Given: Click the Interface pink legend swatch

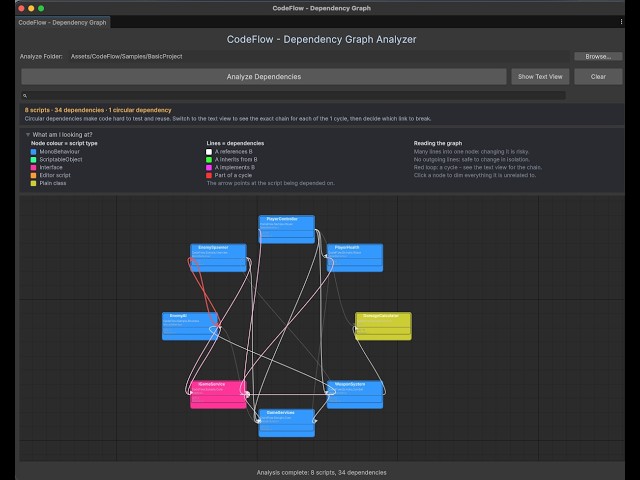Looking at the screenshot, I should click(x=33, y=167).
